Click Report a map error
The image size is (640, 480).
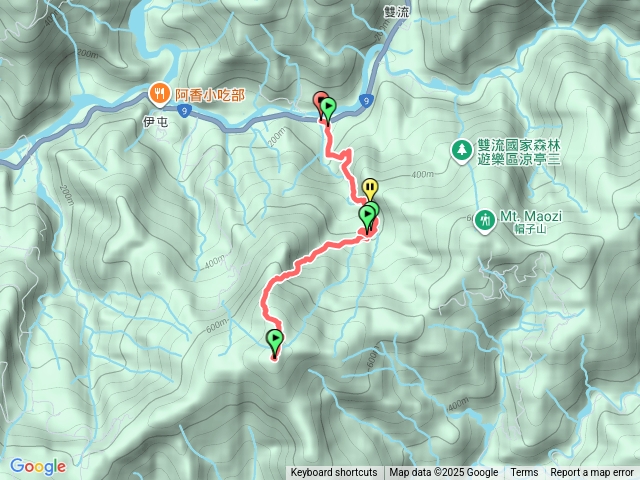point(591,473)
